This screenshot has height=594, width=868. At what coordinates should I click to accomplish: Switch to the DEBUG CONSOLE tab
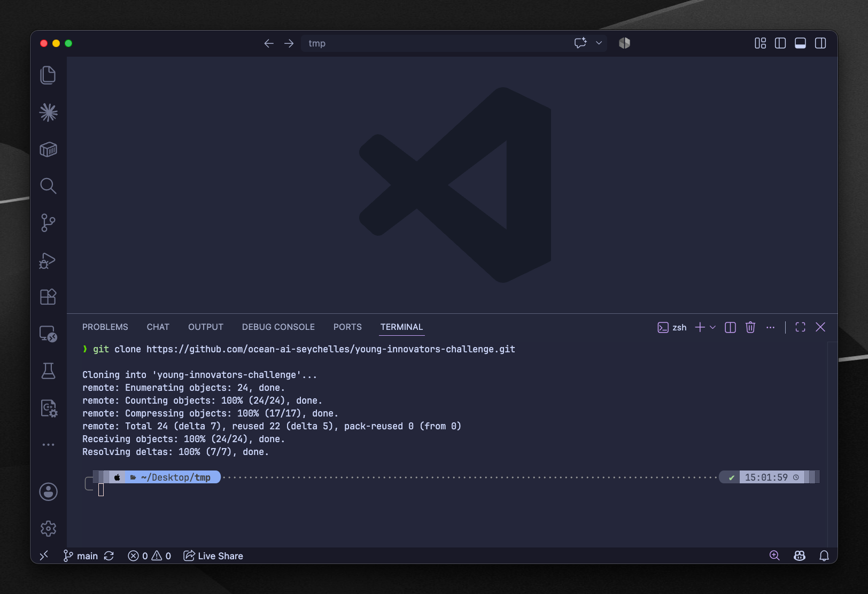tap(278, 327)
